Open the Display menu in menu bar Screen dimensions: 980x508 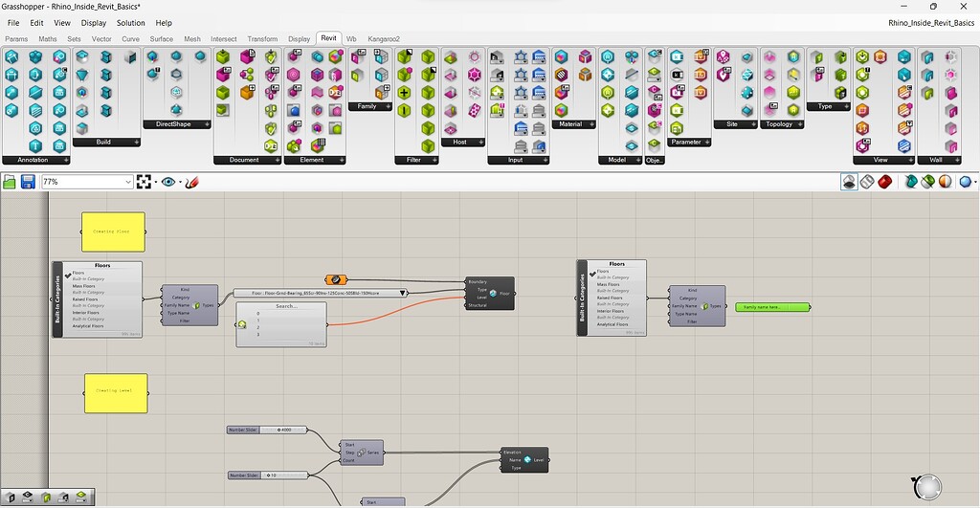point(94,23)
